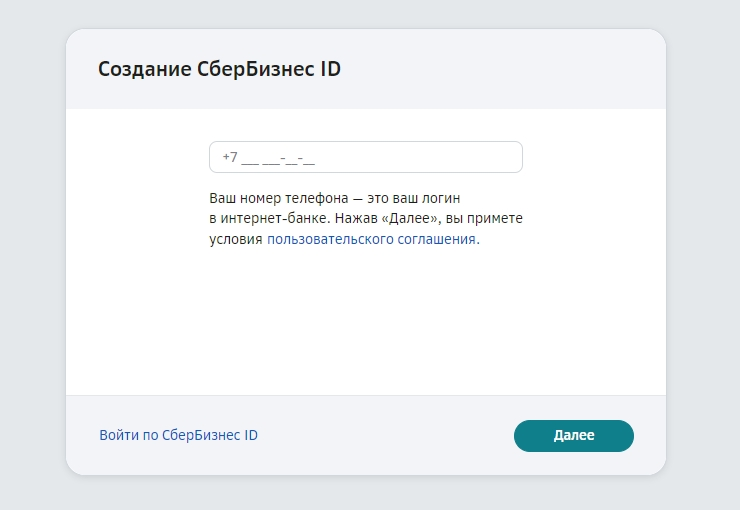This screenshot has width=740, height=510.
Task: Click the empty white area below the description
Action: coord(365,320)
